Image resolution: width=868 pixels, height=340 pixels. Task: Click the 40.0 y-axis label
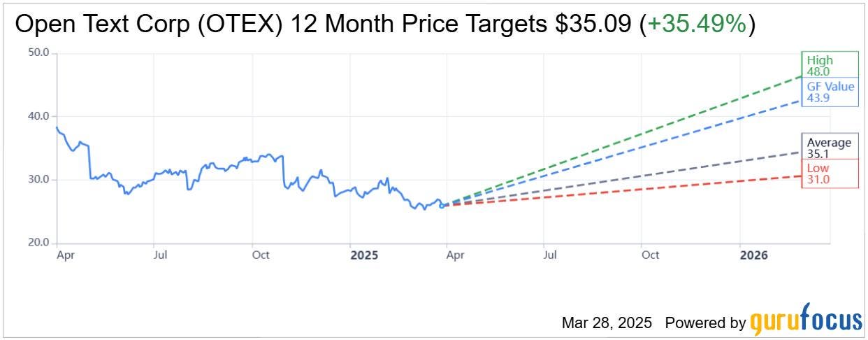37,116
